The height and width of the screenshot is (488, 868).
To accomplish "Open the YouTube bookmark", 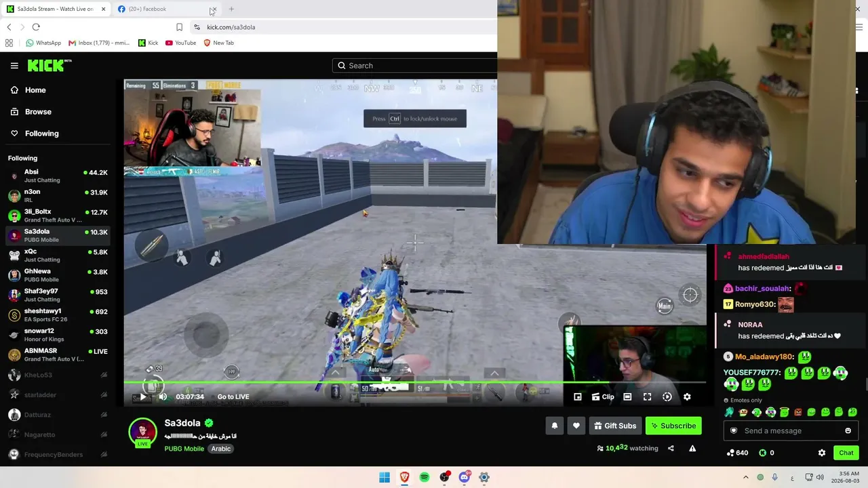I will point(180,43).
